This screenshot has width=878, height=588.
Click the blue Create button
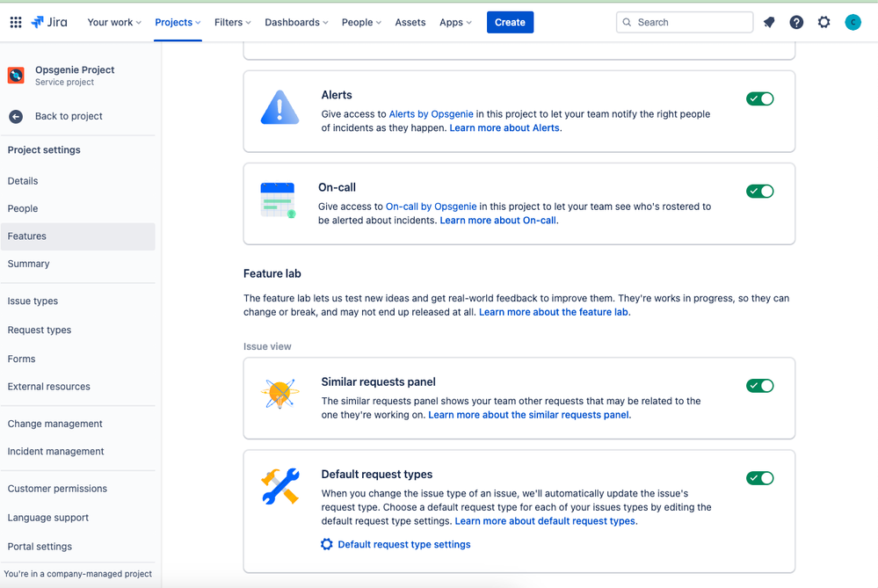point(510,22)
